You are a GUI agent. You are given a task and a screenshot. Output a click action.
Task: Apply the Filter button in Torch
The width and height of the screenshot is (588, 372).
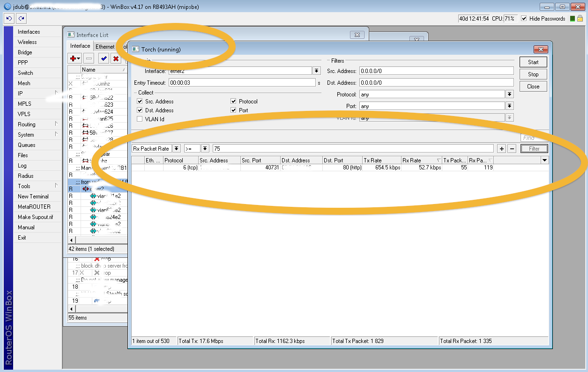click(x=533, y=147)
